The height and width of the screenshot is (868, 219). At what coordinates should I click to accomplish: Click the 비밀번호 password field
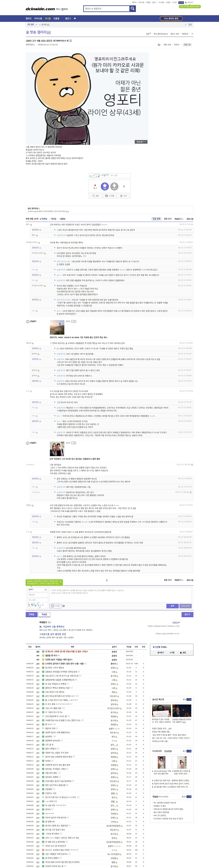(x=37, y=595)
